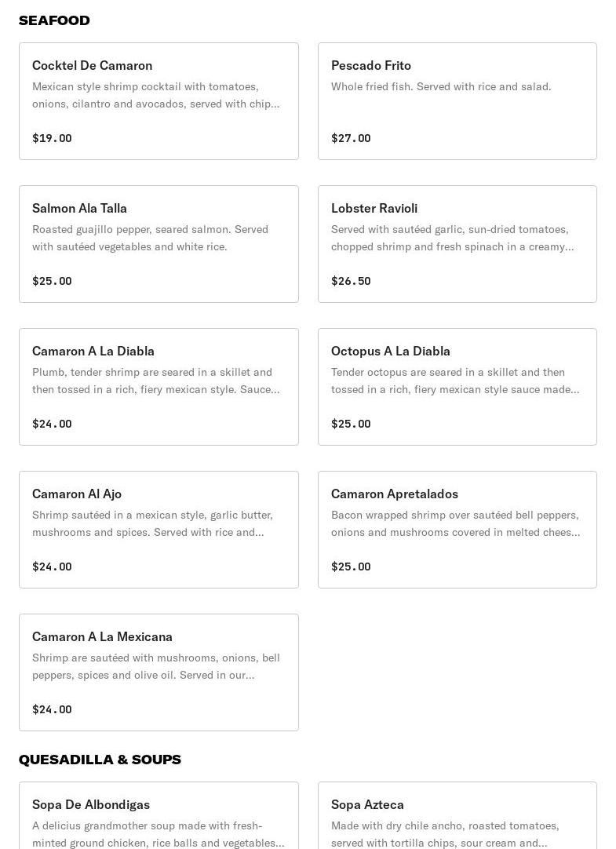This screenshot has height=849, width=616.
Task: Click the "Made with dry chile ancho" description
Action: tap(445, 834)
